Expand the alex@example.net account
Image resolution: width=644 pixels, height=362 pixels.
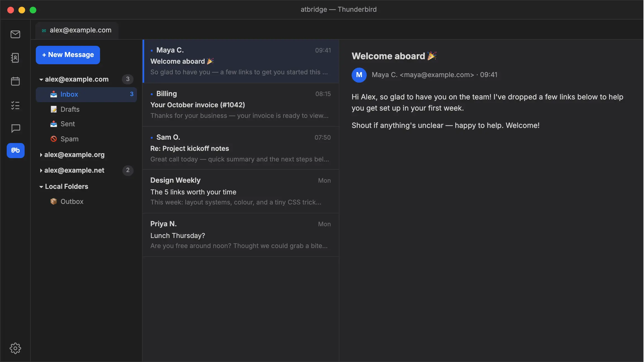pos(41,171)
